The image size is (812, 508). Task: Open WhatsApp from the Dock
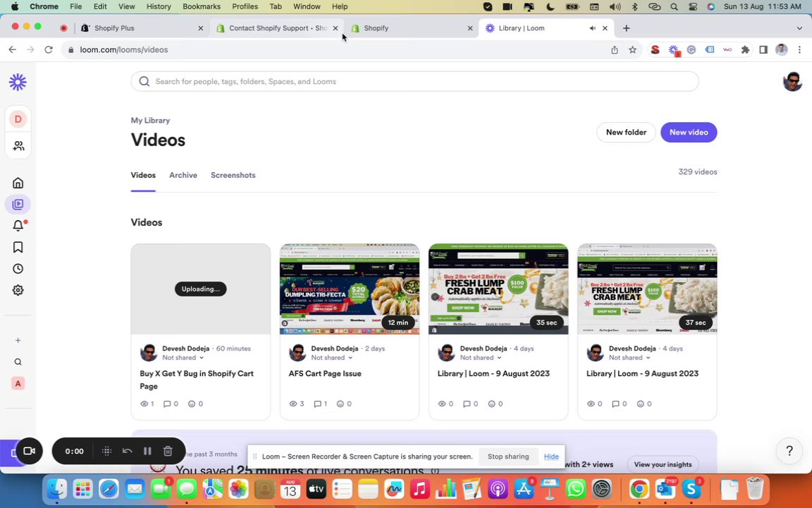pyautogui.click(x=575, y=489)
